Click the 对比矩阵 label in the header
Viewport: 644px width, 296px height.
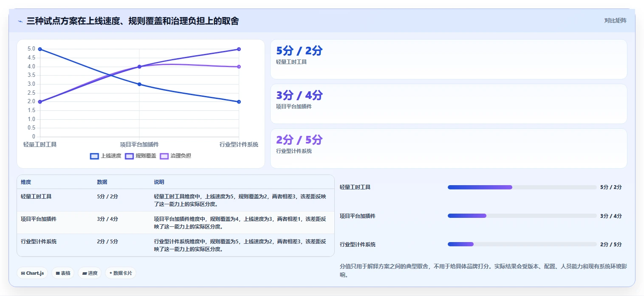[x=615, y=20]
